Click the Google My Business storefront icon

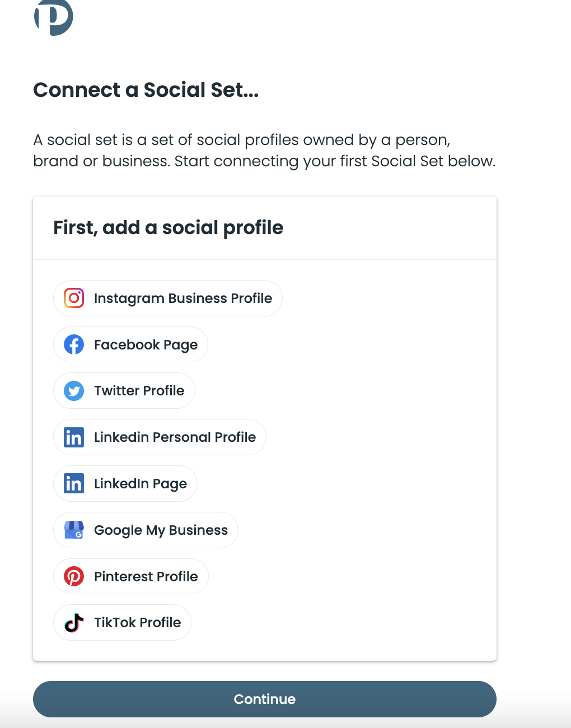click(x=74, y=530)
